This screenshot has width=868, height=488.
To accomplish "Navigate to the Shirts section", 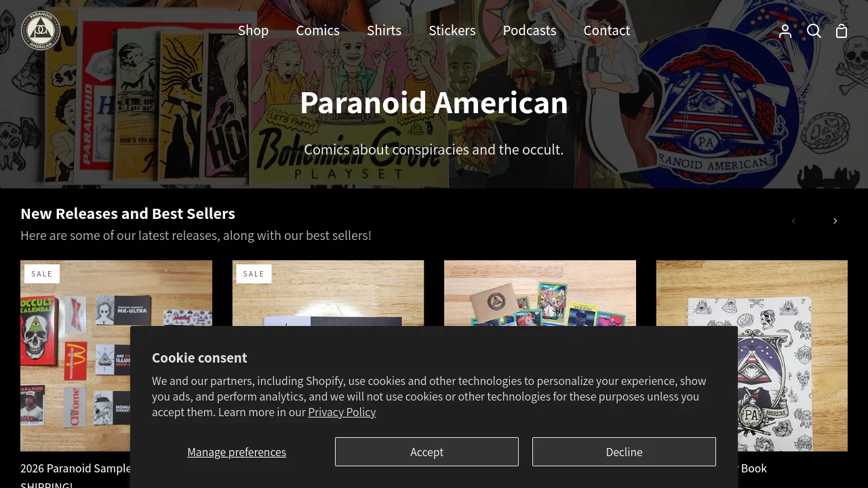I will click(384, 30).
